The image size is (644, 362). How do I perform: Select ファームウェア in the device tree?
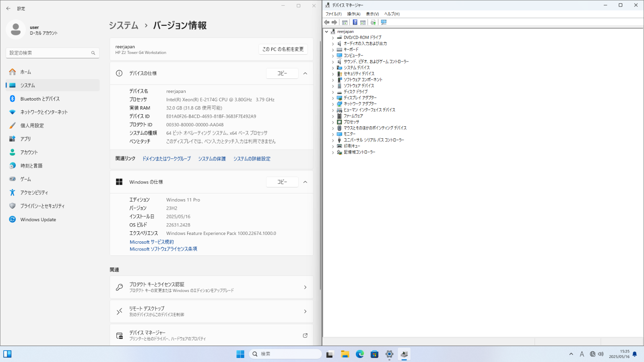tap(353, 116)
